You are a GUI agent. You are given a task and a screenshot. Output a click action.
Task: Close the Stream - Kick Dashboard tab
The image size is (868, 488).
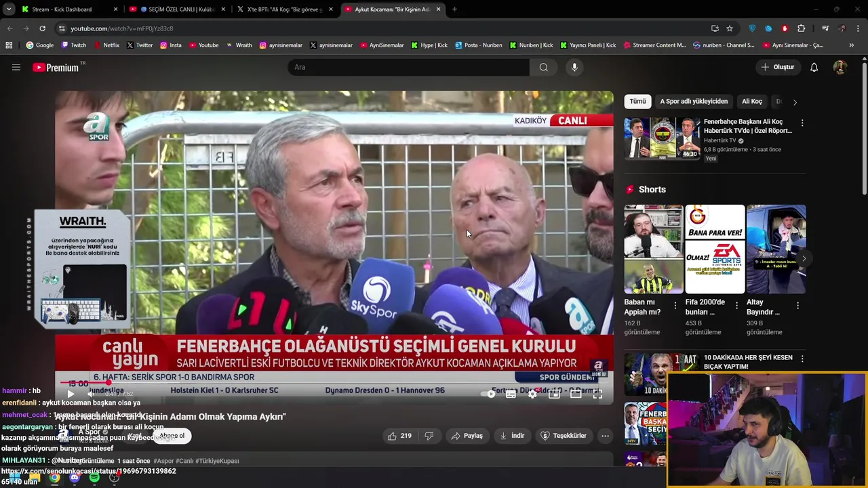[115, 9]
